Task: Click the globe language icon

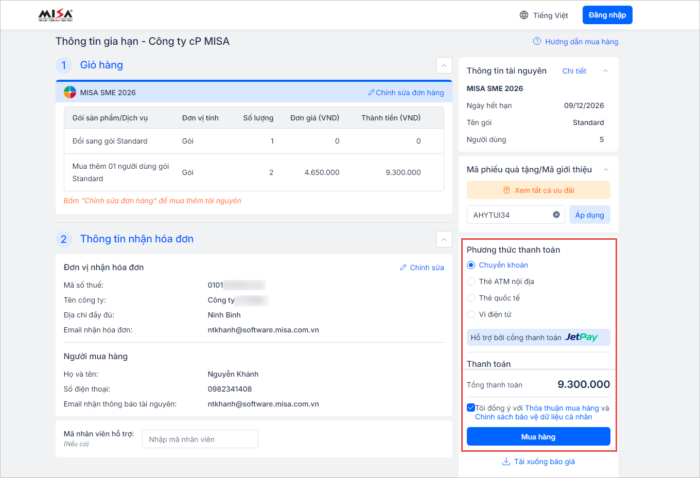Action: [x=524, y=15]
